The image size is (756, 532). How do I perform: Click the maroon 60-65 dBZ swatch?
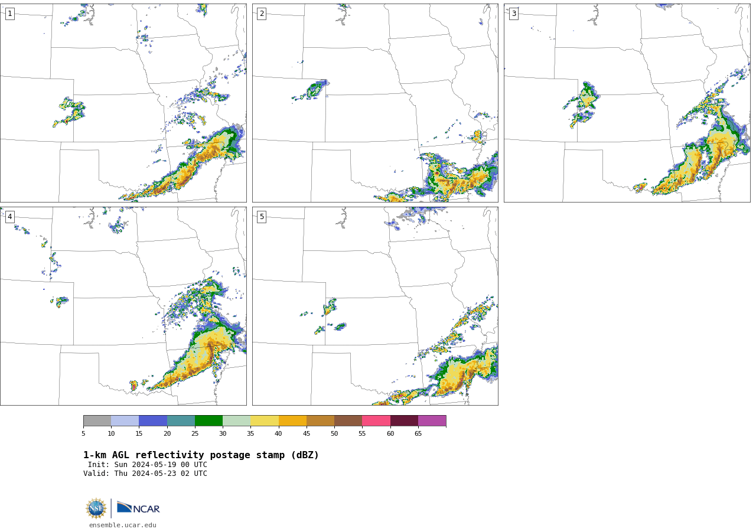404,421
